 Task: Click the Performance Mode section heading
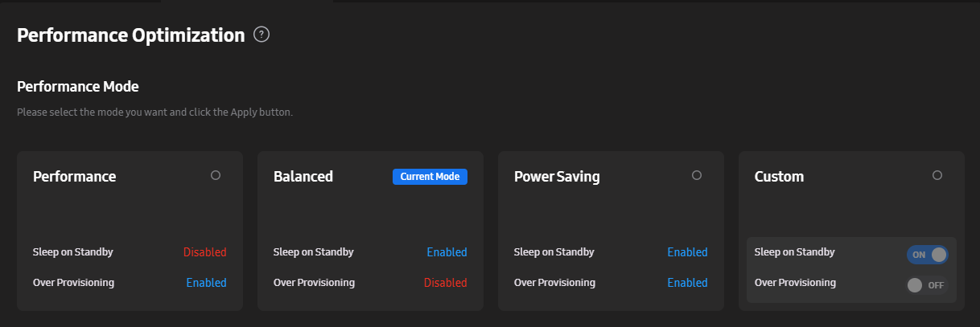[x=78, y=86]
